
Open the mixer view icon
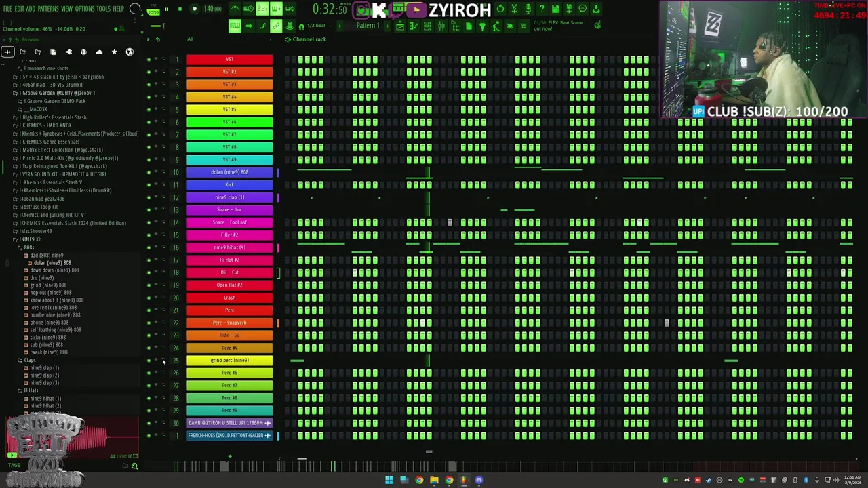point(441,26)
